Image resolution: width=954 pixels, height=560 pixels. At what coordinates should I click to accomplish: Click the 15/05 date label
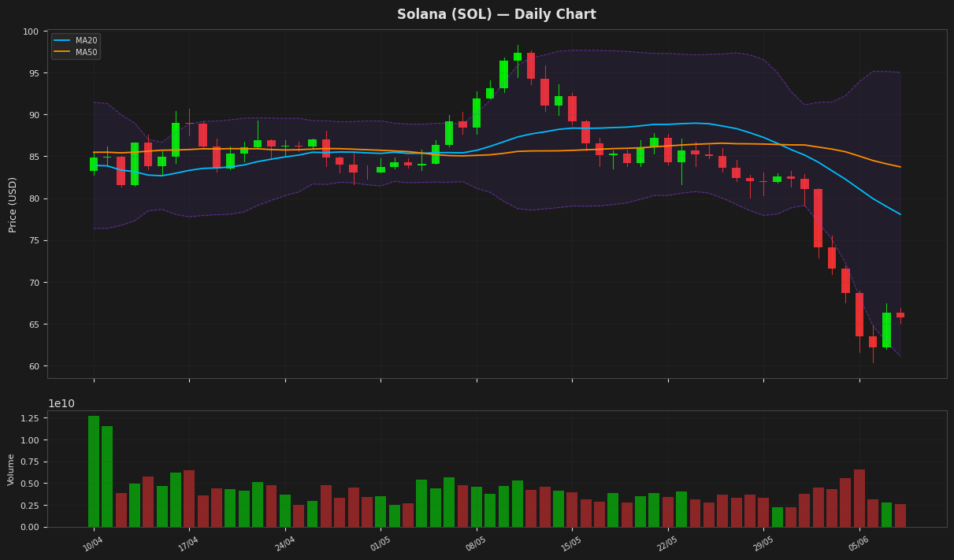[x=571, y=543]
